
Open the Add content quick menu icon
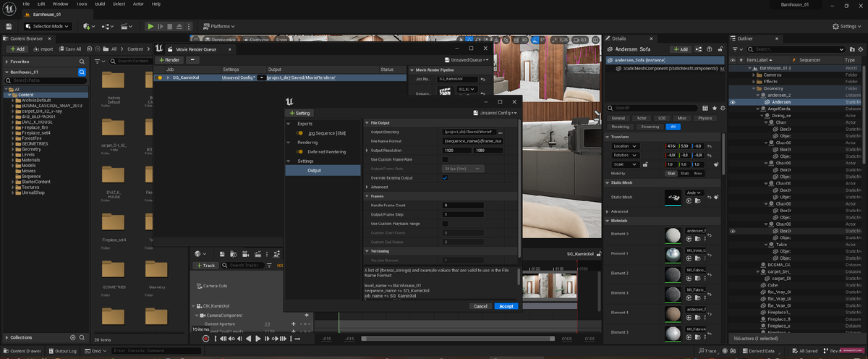coord(88,26)
